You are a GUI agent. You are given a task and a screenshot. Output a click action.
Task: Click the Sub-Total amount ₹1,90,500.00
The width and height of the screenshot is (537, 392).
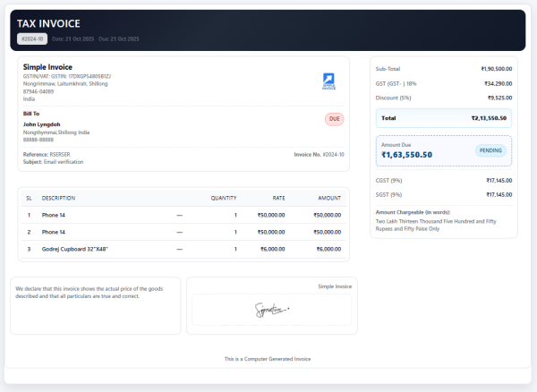[x=496, y=69]
